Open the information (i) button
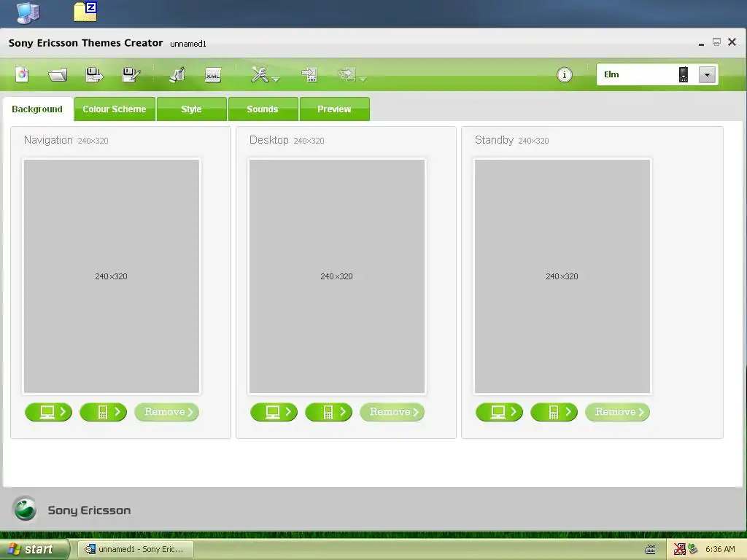 [x=565, y=75]
